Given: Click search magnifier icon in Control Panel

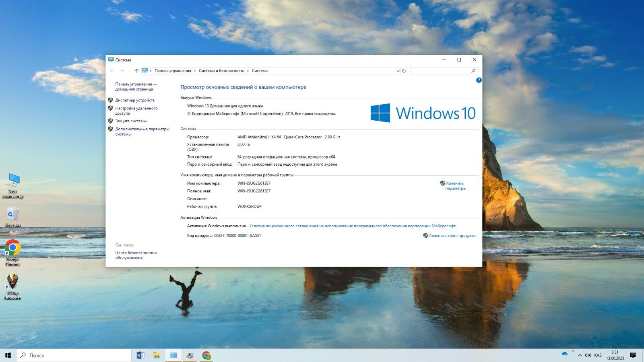Looking at the screenshot, I should pos(473,71).
